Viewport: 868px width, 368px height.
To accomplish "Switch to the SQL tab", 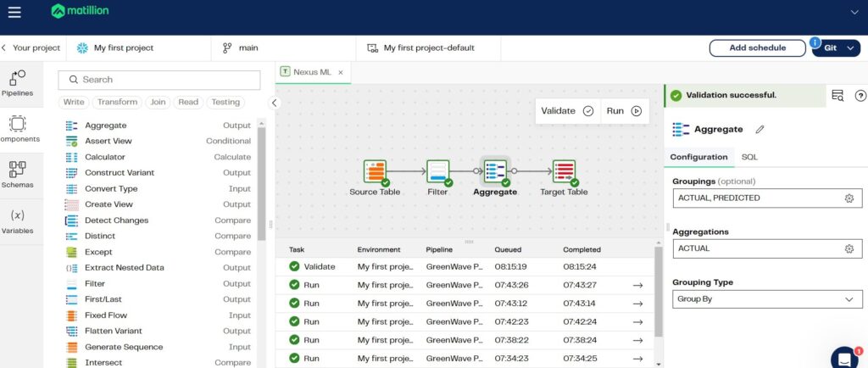I will click(x=749, y=157).
